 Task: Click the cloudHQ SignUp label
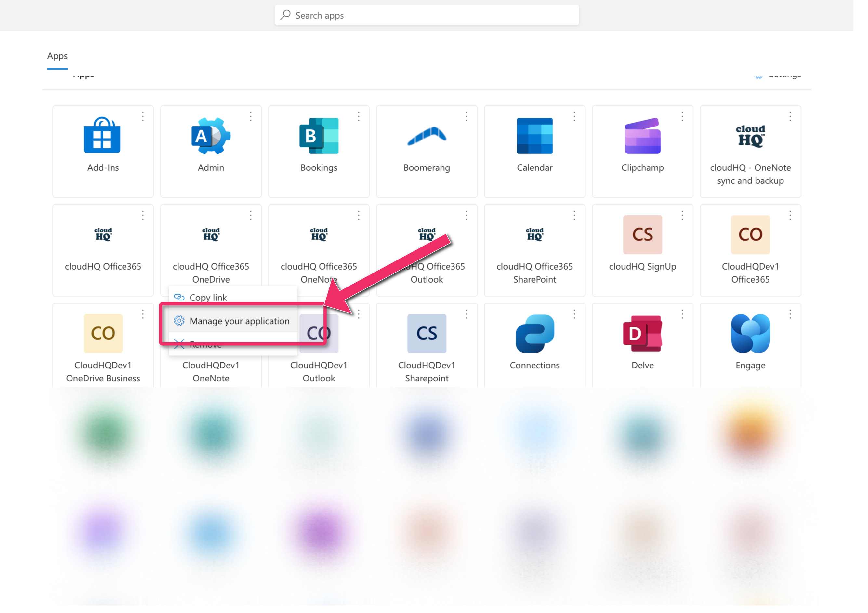642,267
